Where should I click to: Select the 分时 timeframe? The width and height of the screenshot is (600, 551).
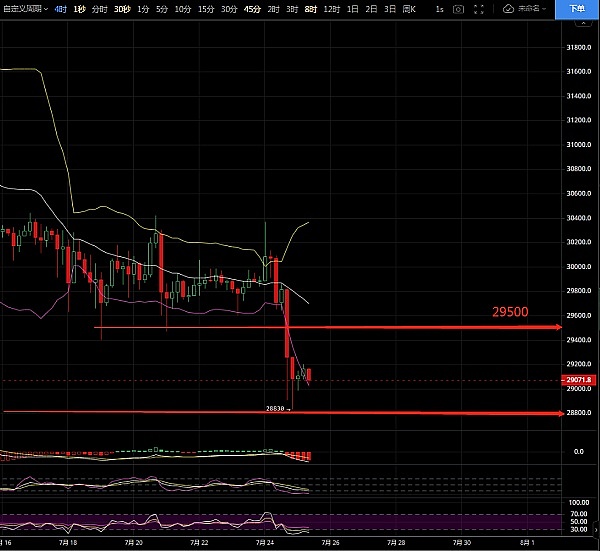(x=99, y=9)
